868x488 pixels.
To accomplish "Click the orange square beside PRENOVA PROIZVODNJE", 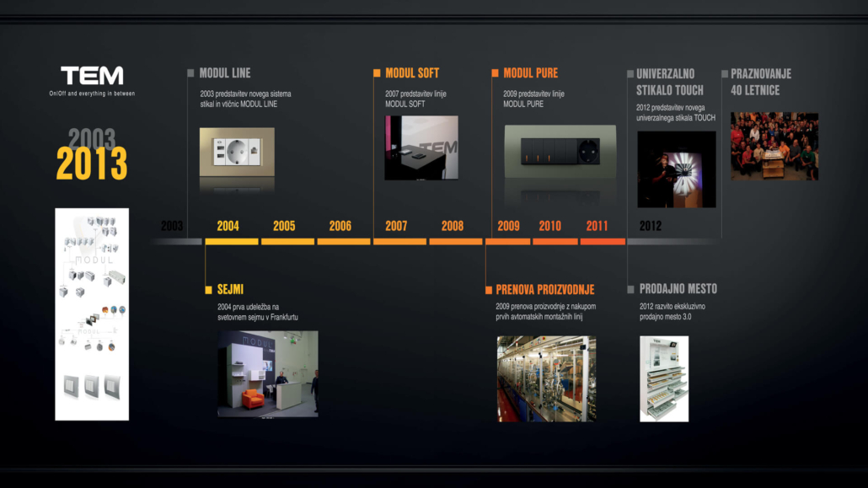I will coord(488,290).
